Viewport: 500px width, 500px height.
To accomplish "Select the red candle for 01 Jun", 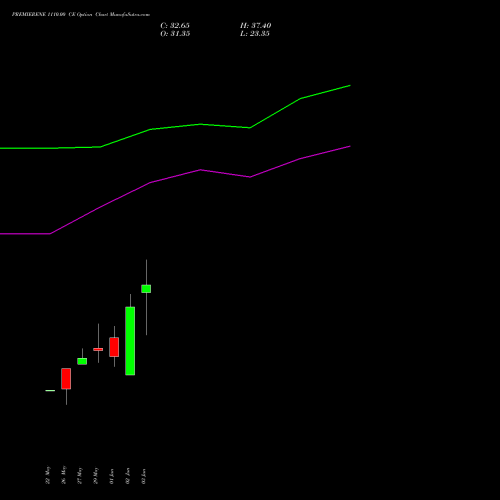I will (114, 347).
